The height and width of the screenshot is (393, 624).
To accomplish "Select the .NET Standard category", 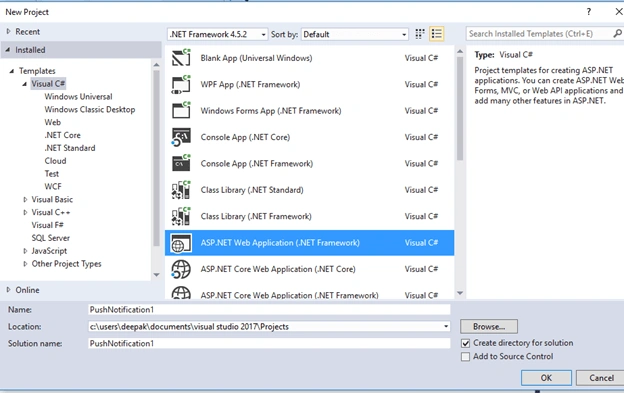I will (70, 148).
